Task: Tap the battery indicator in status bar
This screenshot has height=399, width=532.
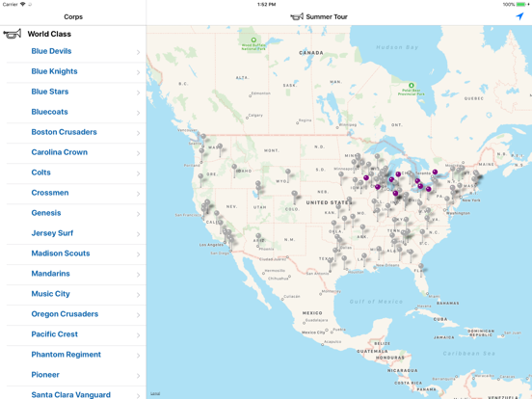Action: coord(520,5)
